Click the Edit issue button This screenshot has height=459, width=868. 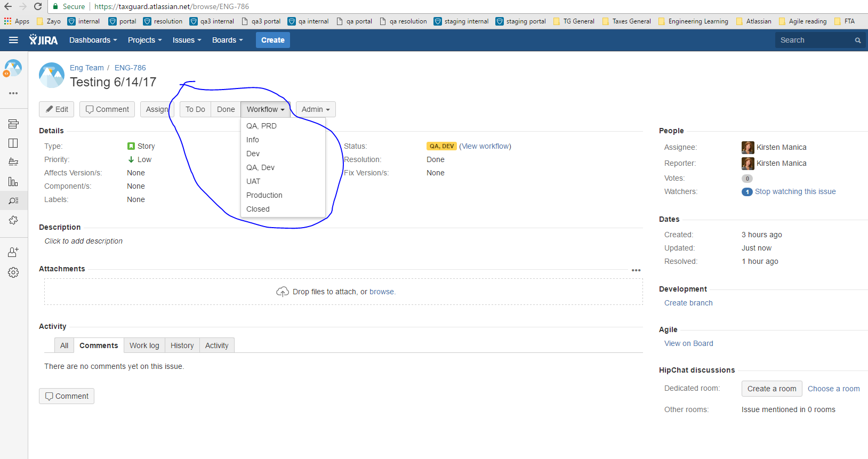(x=57, y=109)
